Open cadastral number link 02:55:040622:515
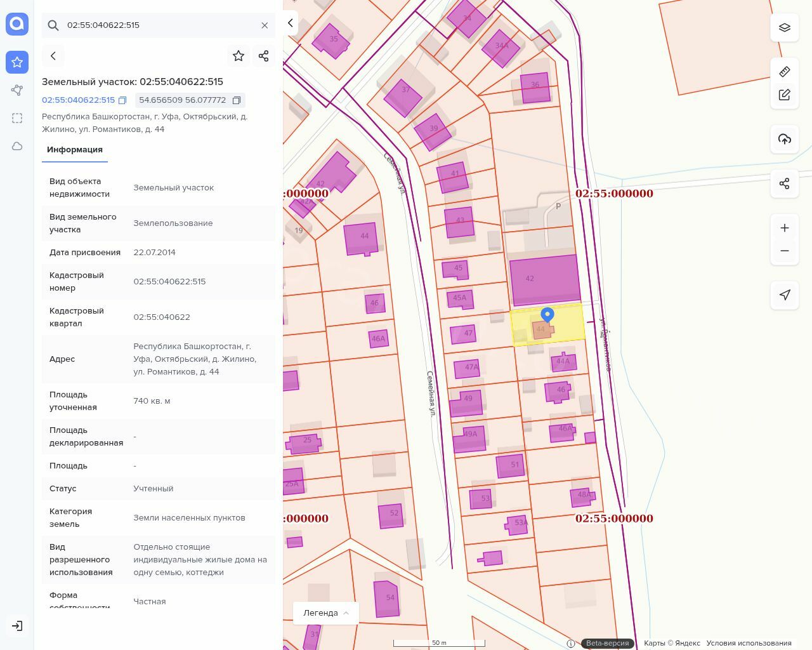812x650 pixels. click(x=78, y=100)
